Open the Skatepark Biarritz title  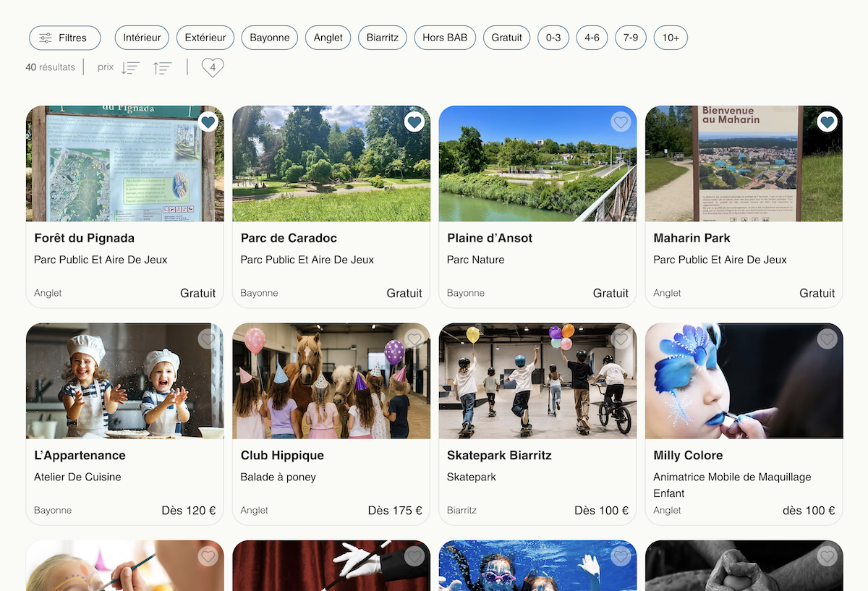(x=499, y=455)
